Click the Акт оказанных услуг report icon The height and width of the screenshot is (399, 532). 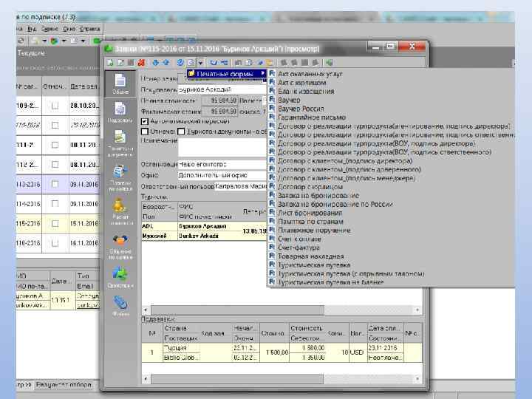(272, 74)
